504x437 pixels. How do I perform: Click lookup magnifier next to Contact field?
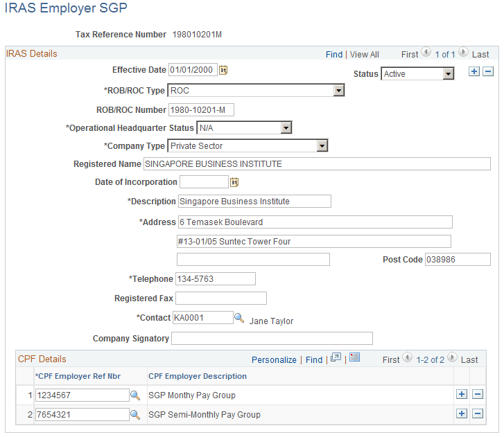point(239,318)
